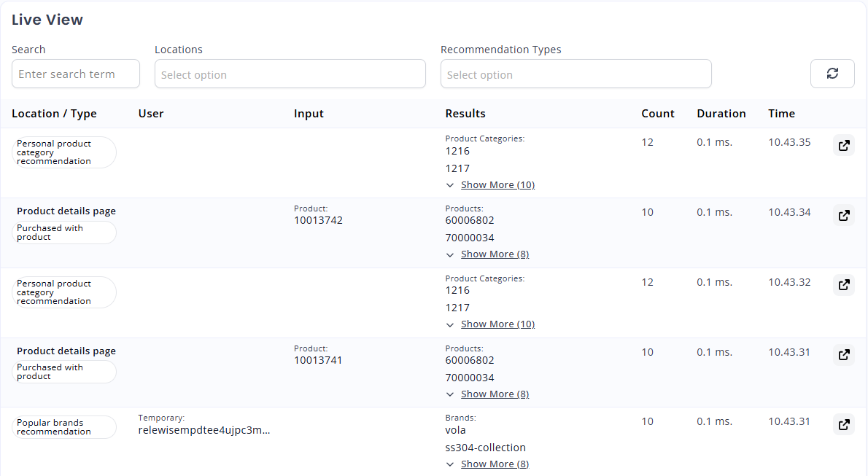Expand Show More (10) in first row
The image size is (868, 476).
coord(497,185)
